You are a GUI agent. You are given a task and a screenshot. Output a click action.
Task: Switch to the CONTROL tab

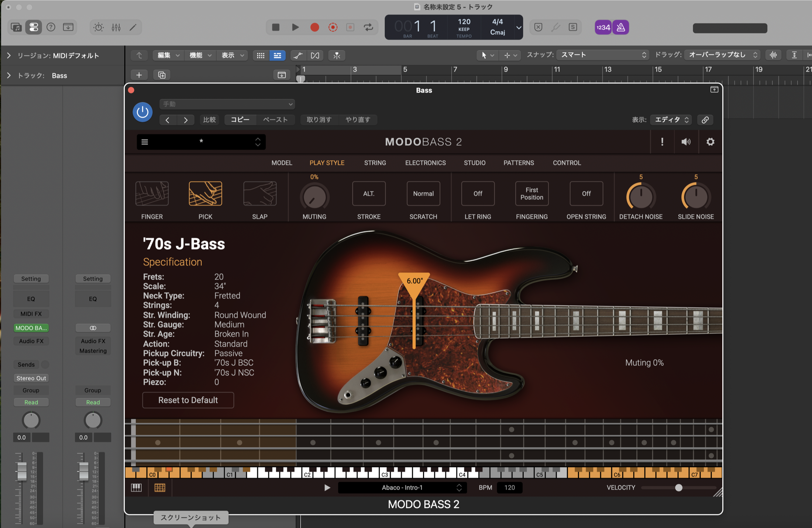(x=567, y=163)
